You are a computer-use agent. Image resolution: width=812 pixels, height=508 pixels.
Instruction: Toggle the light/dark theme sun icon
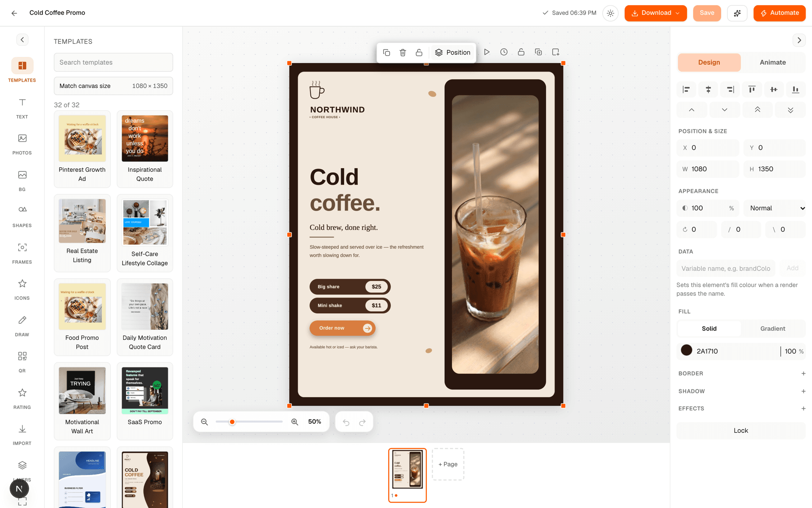(x=610, y=13)
